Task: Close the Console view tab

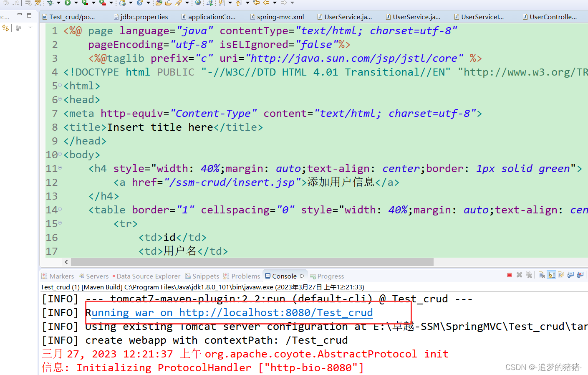Action: tap(302, 276)
